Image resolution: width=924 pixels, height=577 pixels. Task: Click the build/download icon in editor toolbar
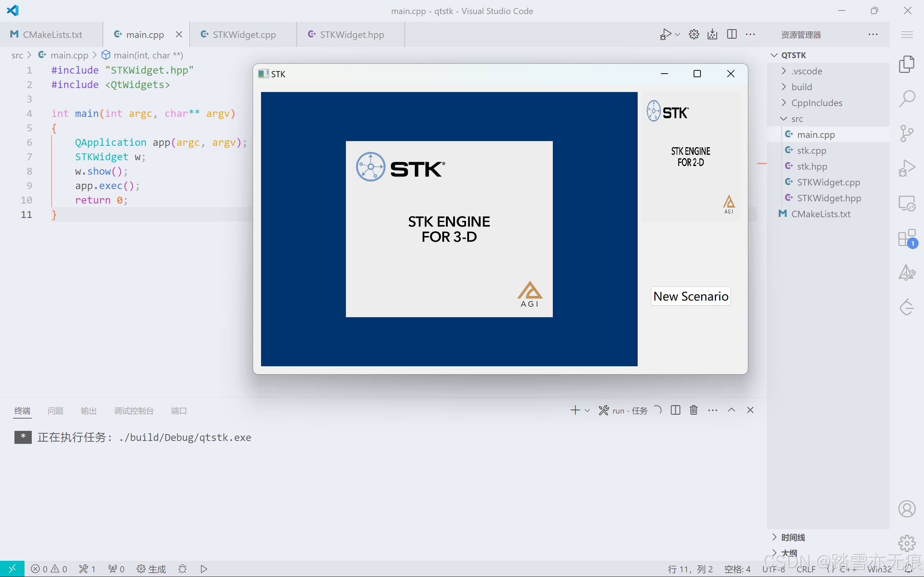pyautogui.click(x=712, y=34)
